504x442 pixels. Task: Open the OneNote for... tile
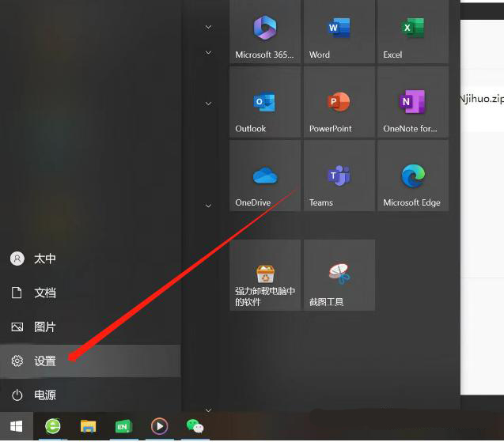point(413,102)
